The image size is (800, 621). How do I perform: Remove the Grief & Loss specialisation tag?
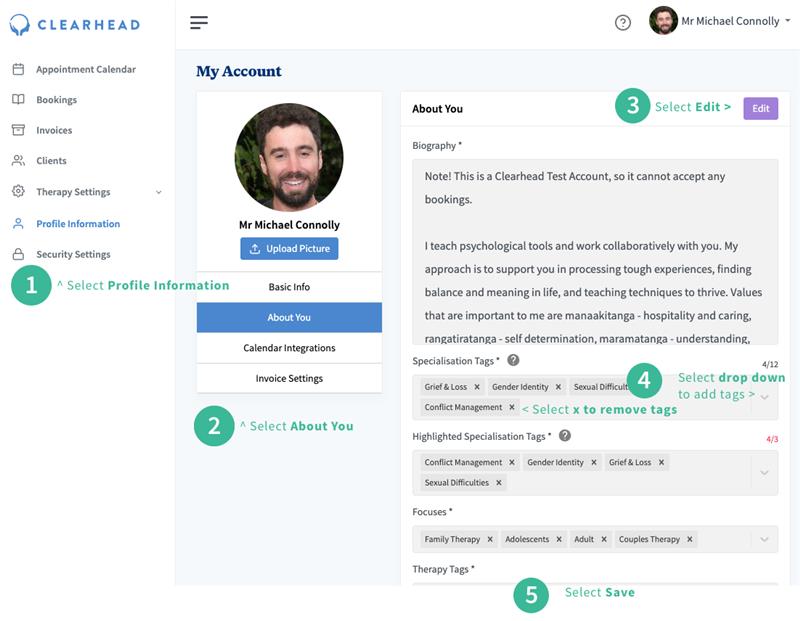(x=477, y=387)
